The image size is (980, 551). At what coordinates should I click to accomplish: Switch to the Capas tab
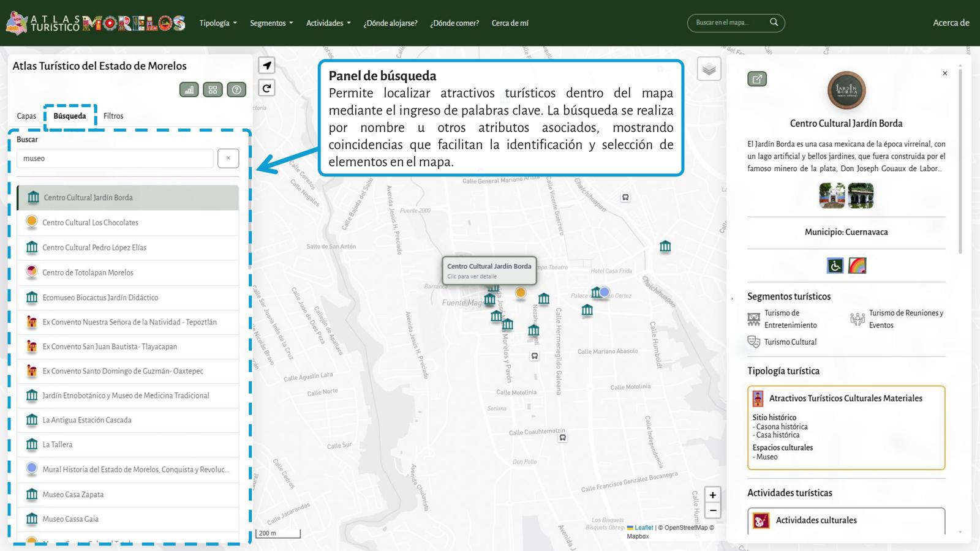click(x=26, y=116)
